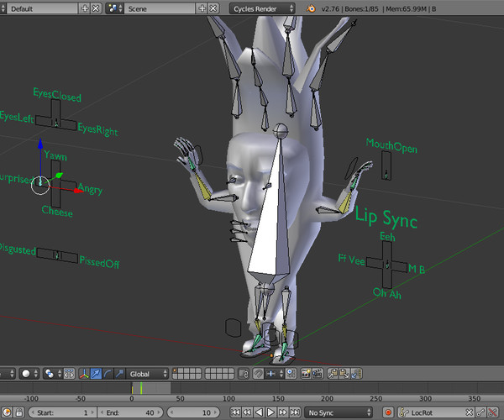The width and height of the screenshot is (504, 420).
Task: Click the green current frame marker in timeline
Action: pos(141,388)
